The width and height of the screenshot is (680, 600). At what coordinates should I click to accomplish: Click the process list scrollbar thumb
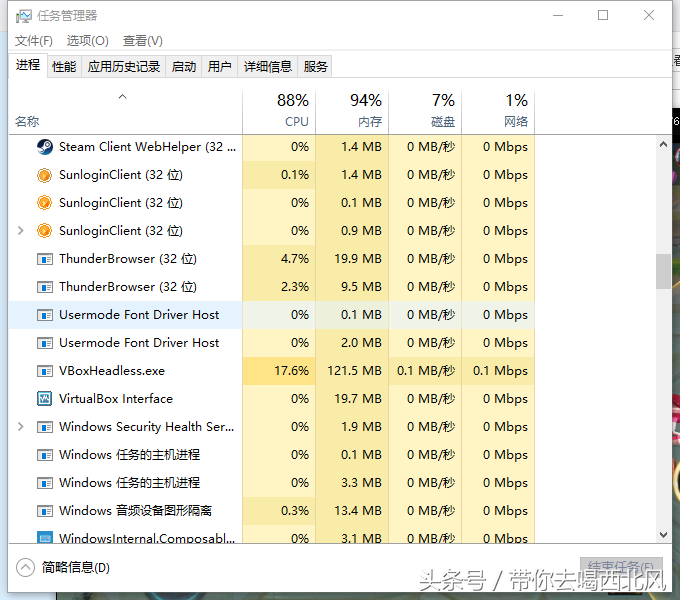[x=663, y=271]
